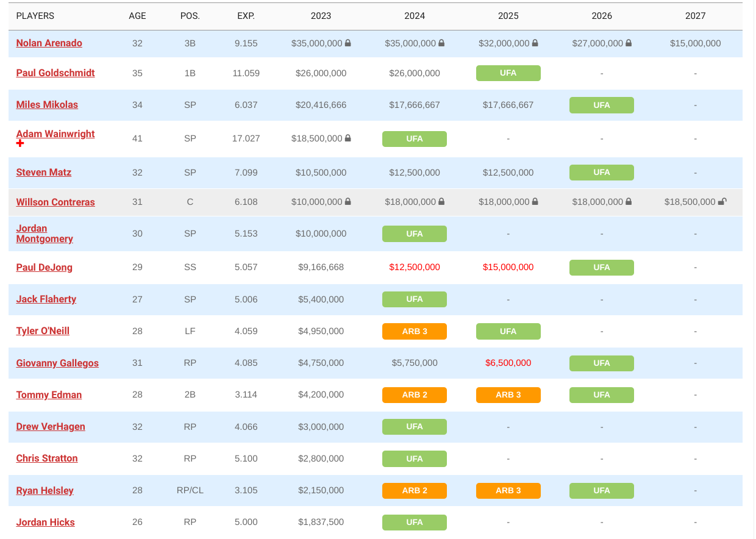Viewport: 756px width, 539px height.
Task: Click the 2023 column header
Action: pyautogui.click(x=321, y=16)
